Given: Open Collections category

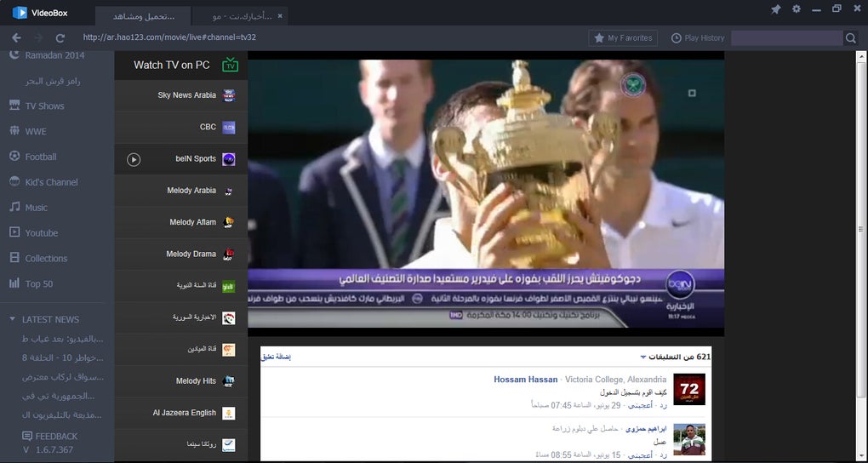Looking at the screenshot, I should [x=46, y=259].
